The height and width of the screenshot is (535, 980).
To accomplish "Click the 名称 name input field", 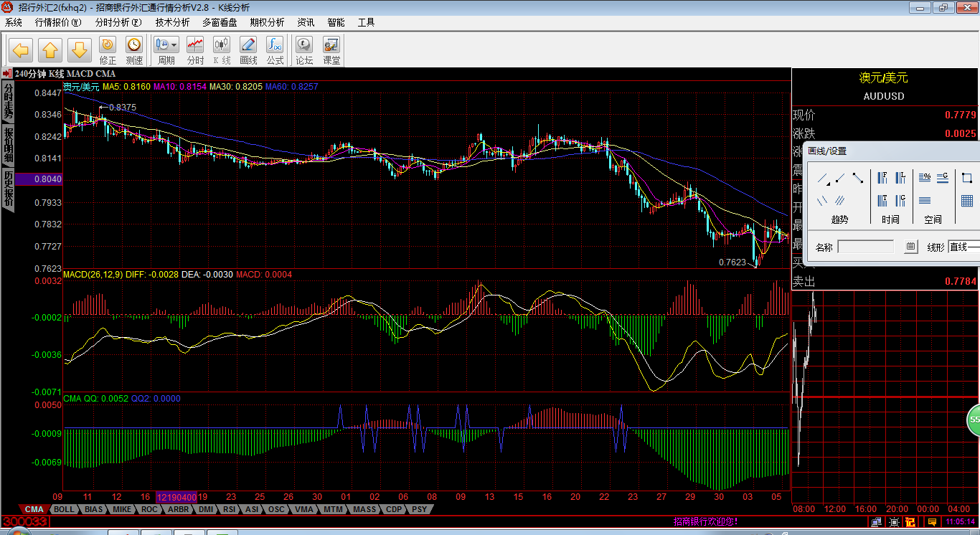I will [865, 247].
